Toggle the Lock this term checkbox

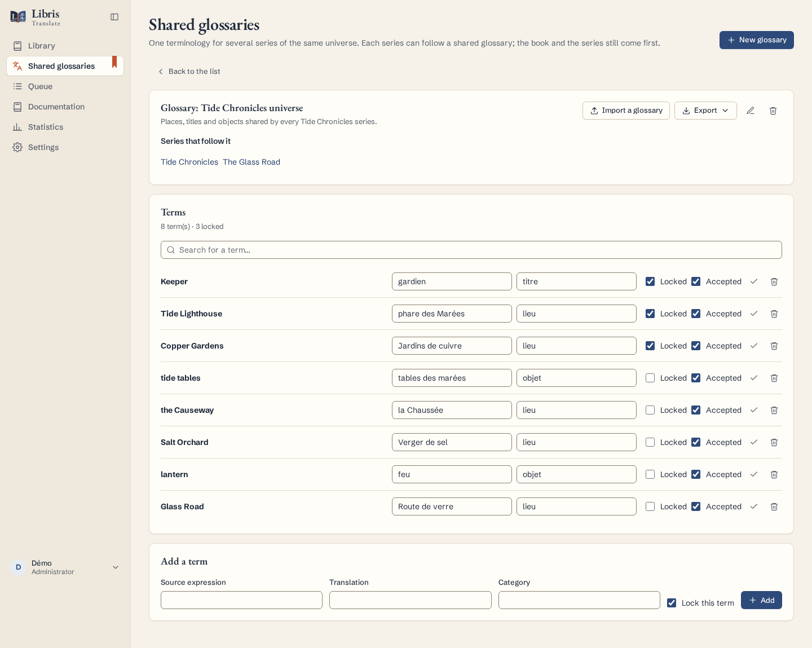(672, 603)
